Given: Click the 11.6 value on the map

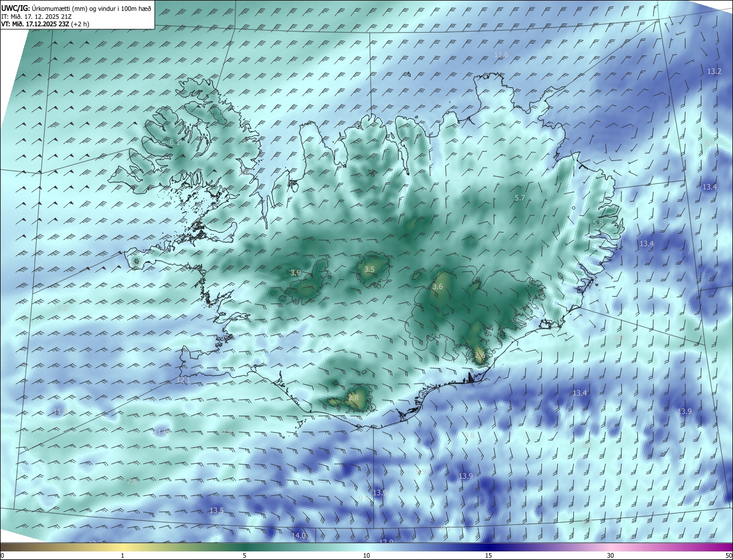Looking at the screenshot, I should [501, 55].
